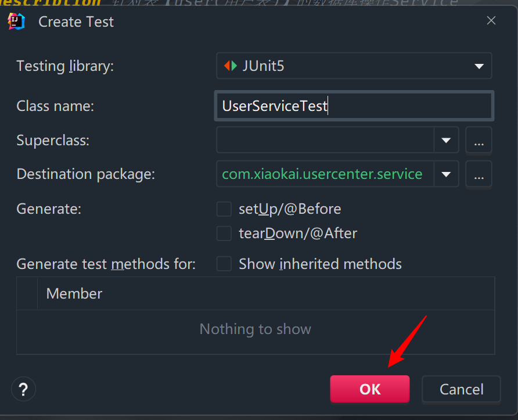Image resolution: width=518 pixels, height=420 pixels.
Task: Click the destination package text field
Action: 325,174
